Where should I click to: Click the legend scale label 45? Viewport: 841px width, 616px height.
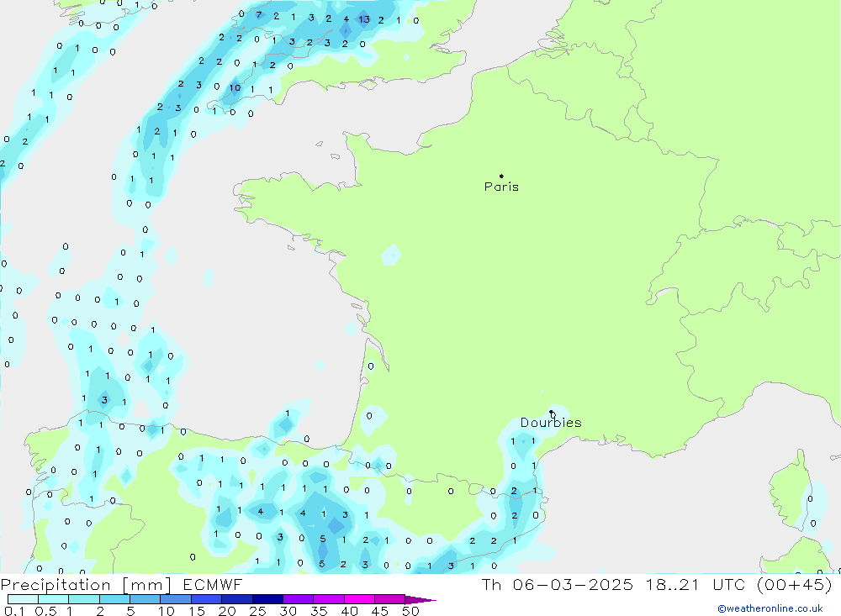point(380,611)
